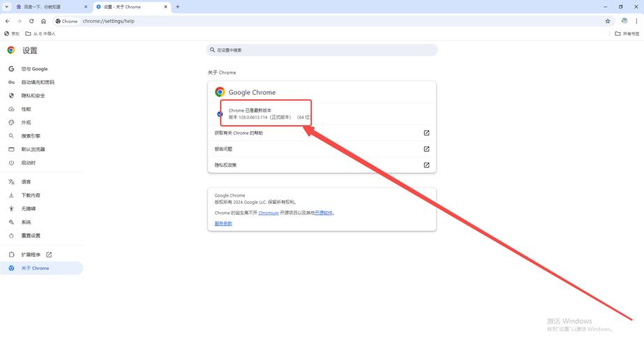644x349 pixels.
Task: Click the text Chrome 已是最新版本
Action: click(x=250, y=110)
